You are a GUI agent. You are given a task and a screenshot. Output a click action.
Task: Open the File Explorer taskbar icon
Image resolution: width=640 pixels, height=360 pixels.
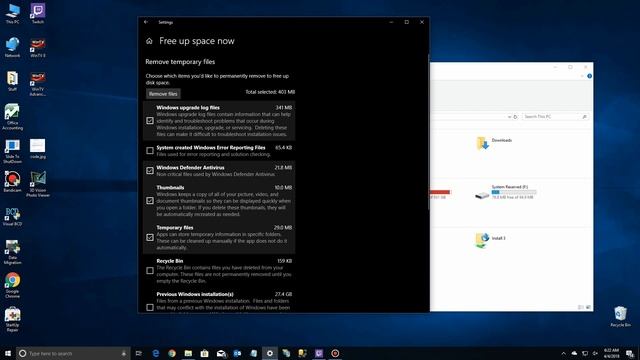(x=188, y=353)
